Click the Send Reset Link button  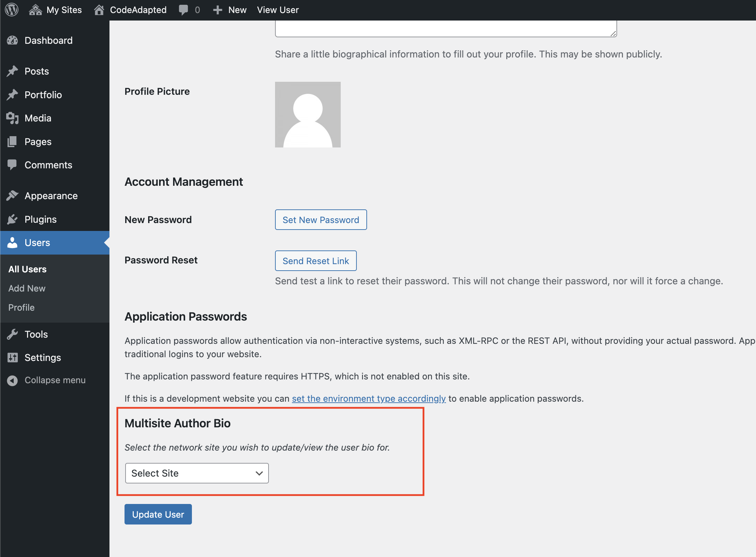point(316,261)
